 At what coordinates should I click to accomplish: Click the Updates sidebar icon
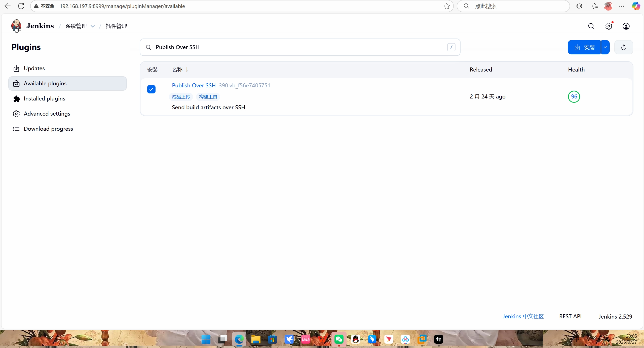point(16,68)
